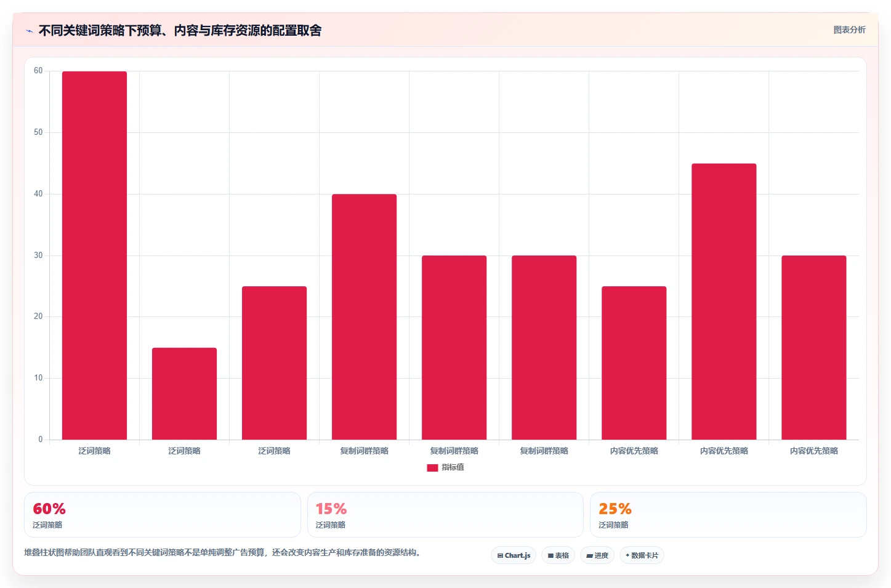Click the 进度 tag chip
Image resolution: width=891 pixels, height=588 pixels.
597,555
